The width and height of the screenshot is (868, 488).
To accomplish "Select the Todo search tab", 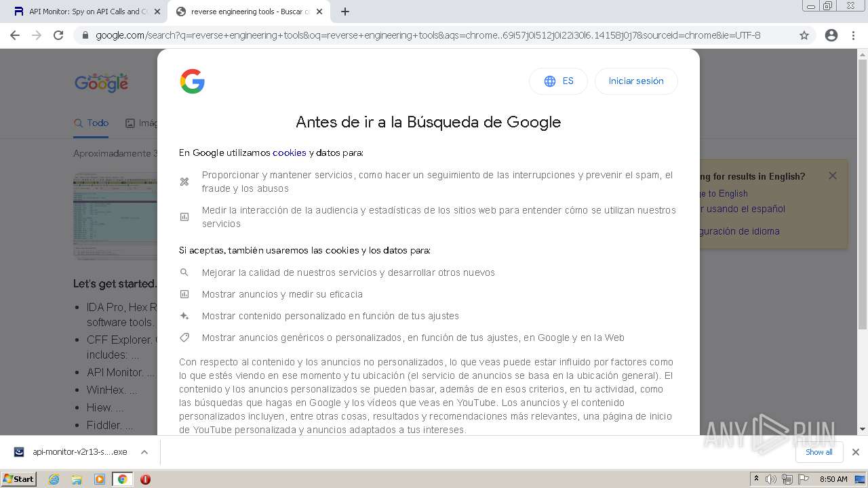I will [x=92, y=123].
